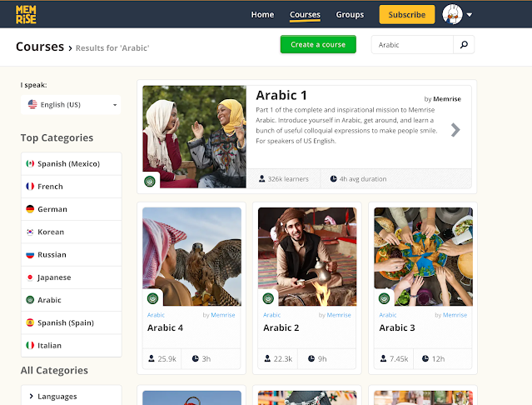The width and height of the screenshot is (532, 405).
Task: Click the Spain flag icon
Action: click(x=30, y=322)
